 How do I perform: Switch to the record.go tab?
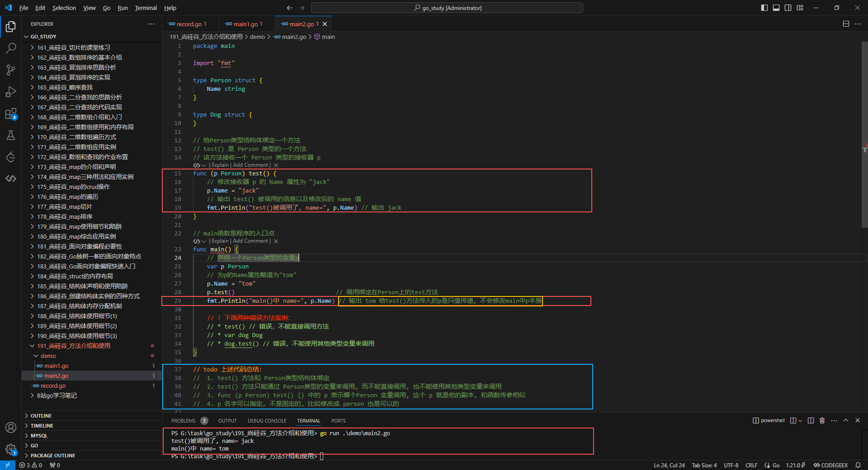[191, 24]
